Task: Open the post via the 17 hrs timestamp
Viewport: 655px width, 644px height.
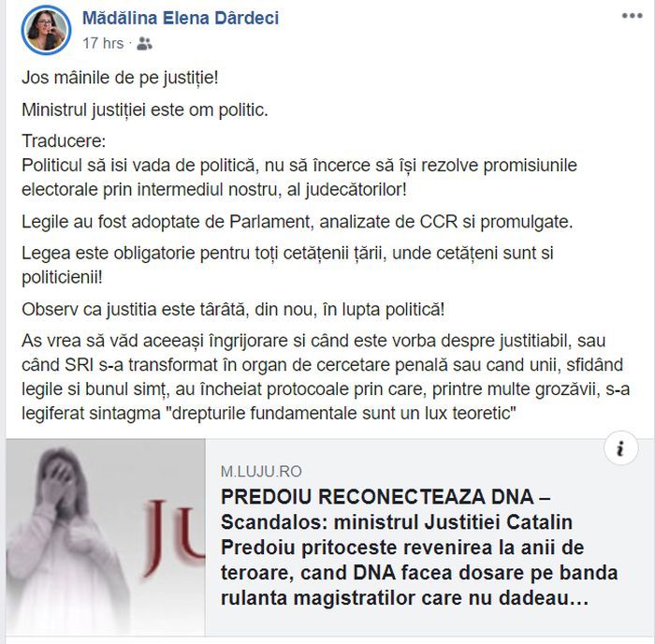Action: coord(103,43)
